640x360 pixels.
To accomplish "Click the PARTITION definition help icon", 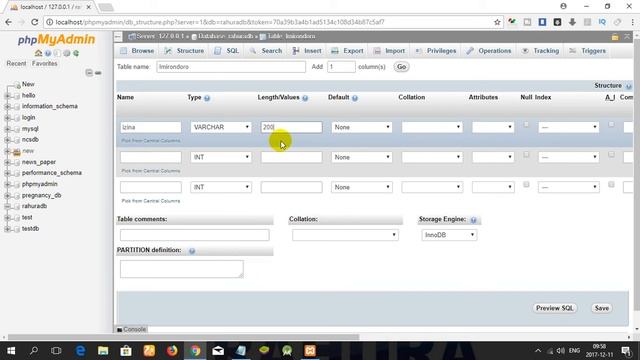I will pyautogui.click(x=192, y=251).
